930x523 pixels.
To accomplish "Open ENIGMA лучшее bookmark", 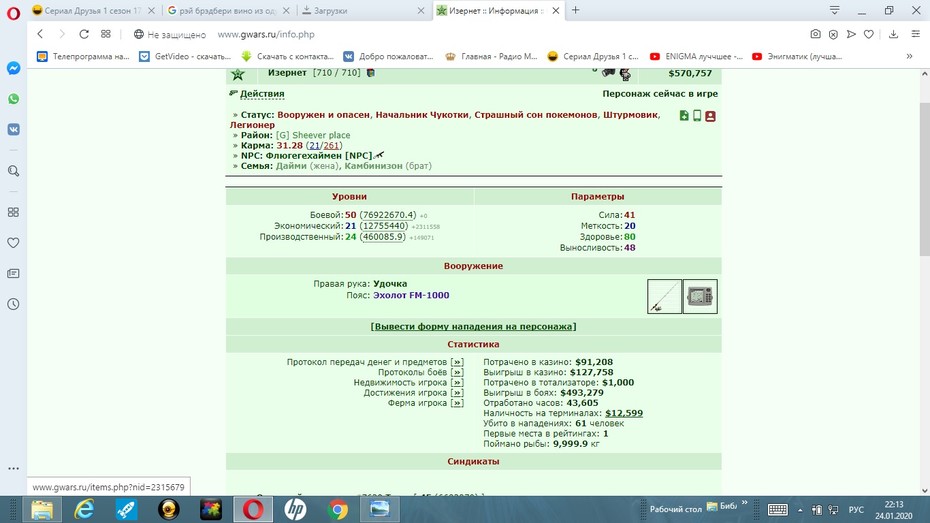I will (696, 56).
